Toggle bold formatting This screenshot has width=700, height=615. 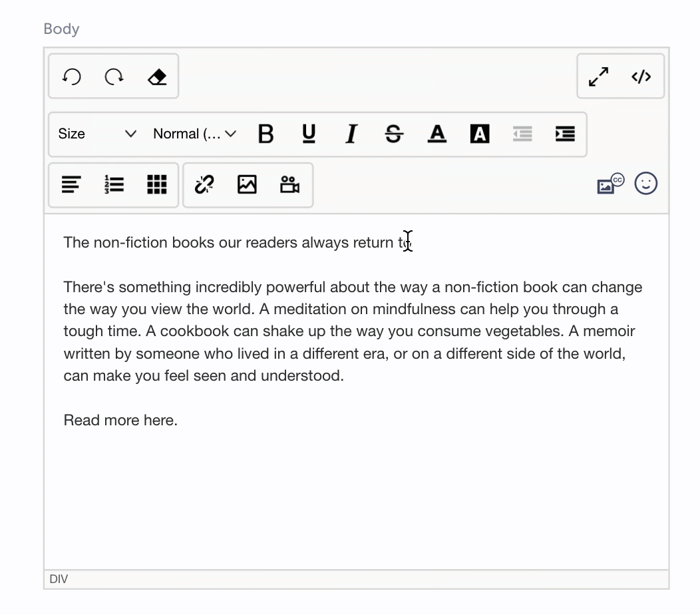coord(266,134)
